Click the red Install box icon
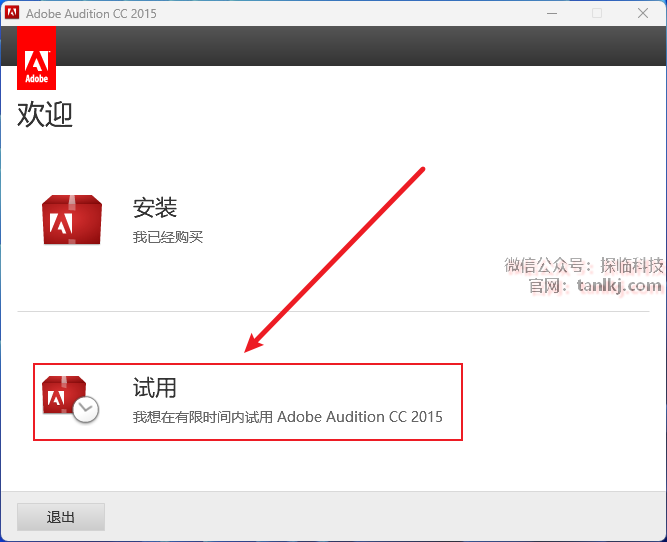 click(x=71, y=220)
